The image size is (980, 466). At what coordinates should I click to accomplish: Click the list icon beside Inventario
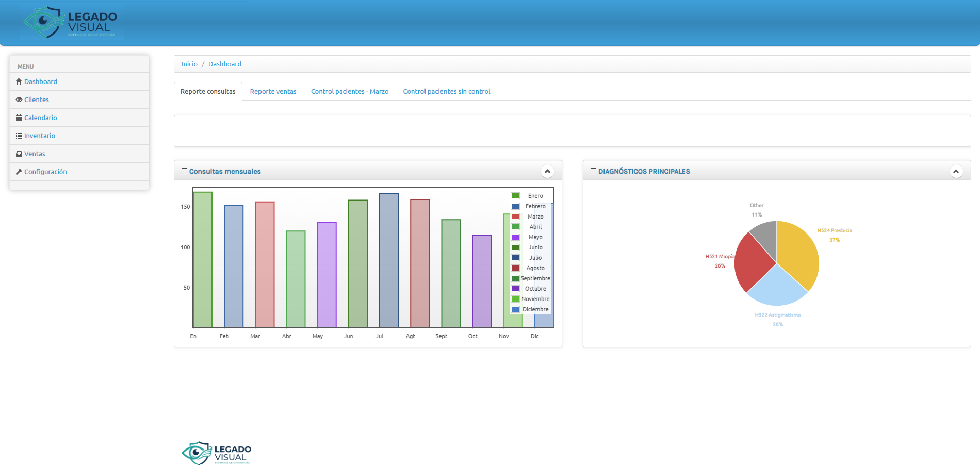point(19,136)
